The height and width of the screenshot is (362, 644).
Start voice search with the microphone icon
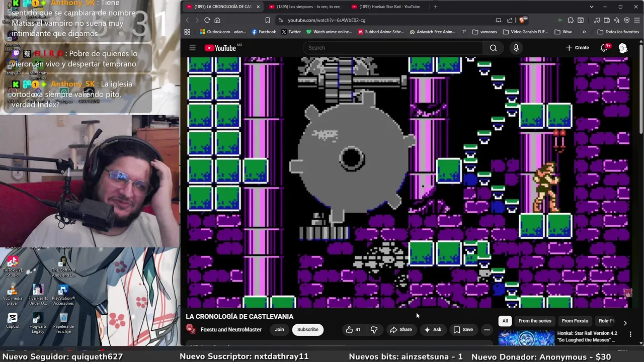click(x=516, y=48)
